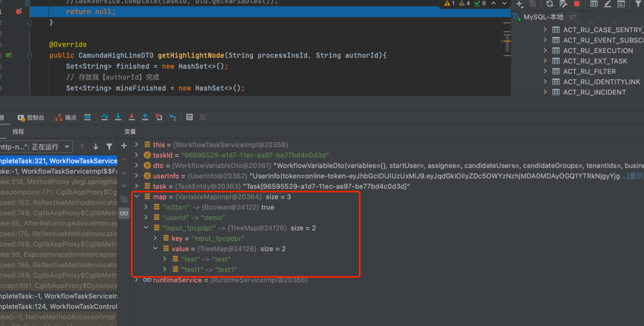
Task: Expand the userInfo variable
Action: 137,176
